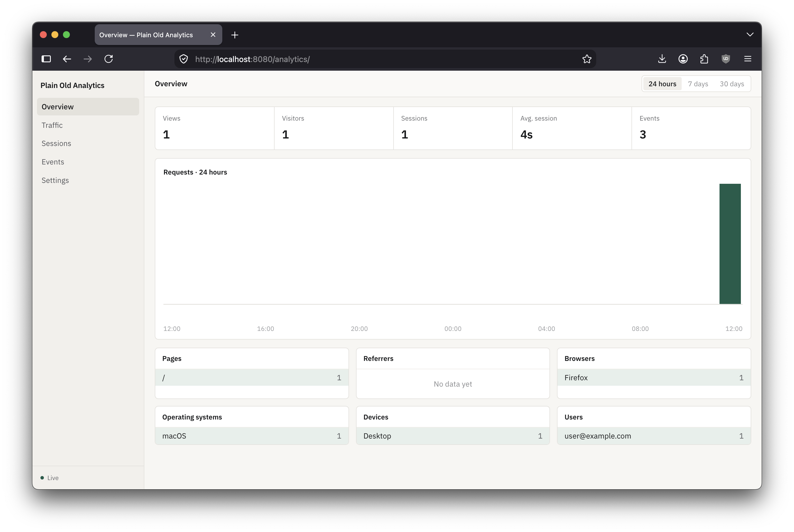Open the Firefox hamburger menu

(748, 59)
